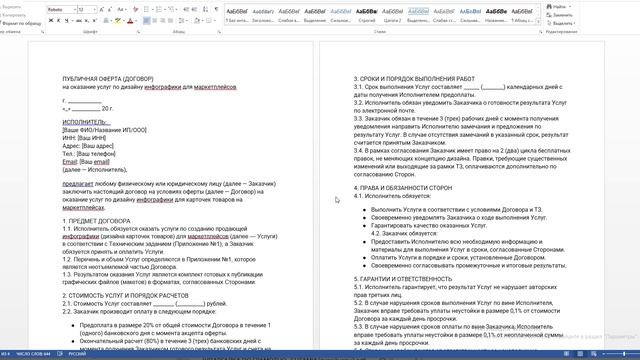The width and height of the screenshot is (640, 360).
Task: Open font name dropdown
Action: point(75,9)
